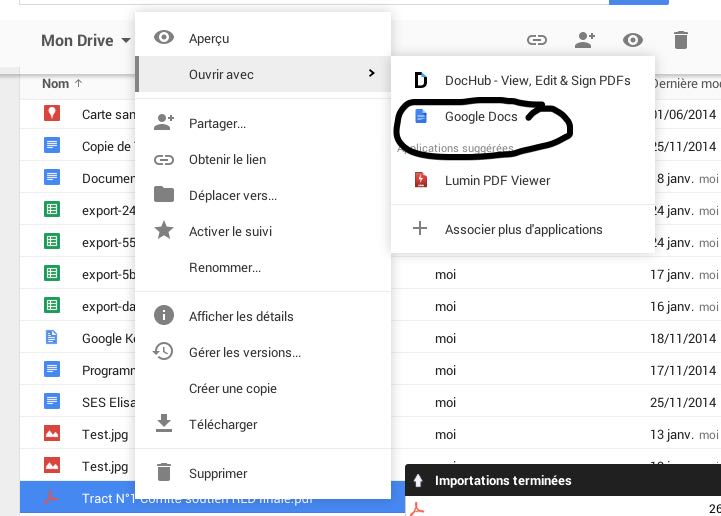The image size is (721, 516).
Task: Click the red map icon of Carte san
Action: pos(52,113)
